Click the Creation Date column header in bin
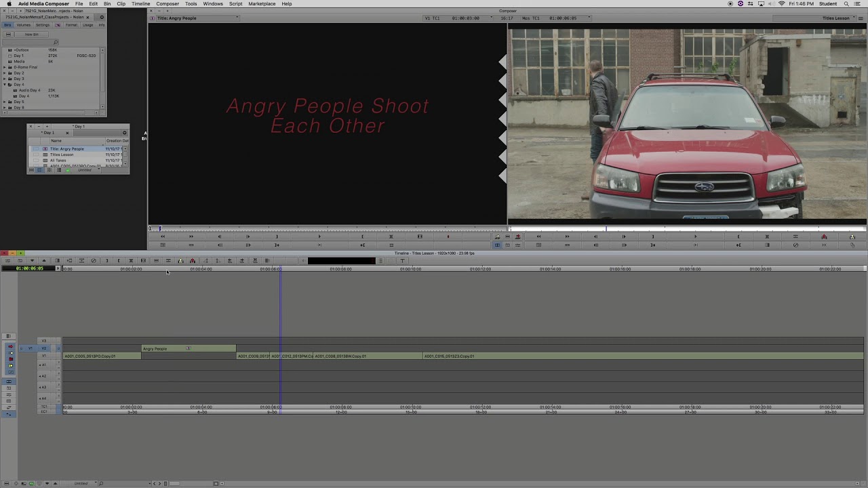This screenshot has width=868, height=488. [x=117, y=141]
